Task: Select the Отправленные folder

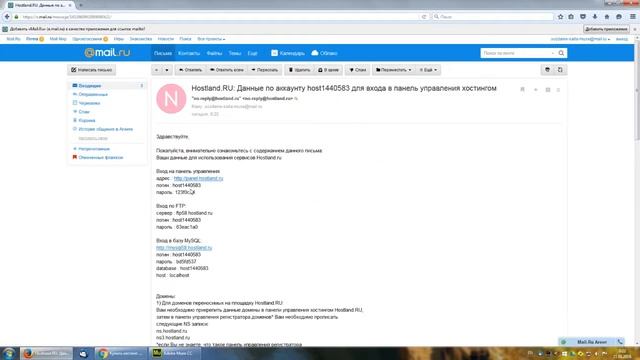Action: [93, 94]
